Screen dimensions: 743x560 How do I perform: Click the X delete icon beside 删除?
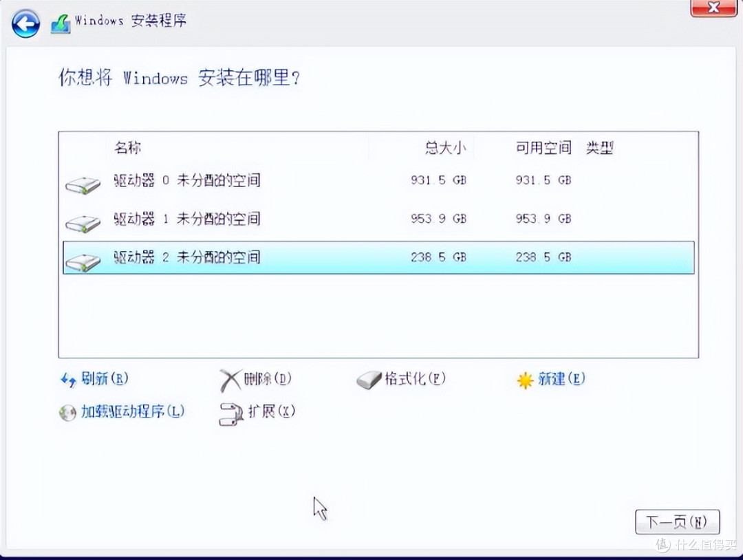click(230, 380)
